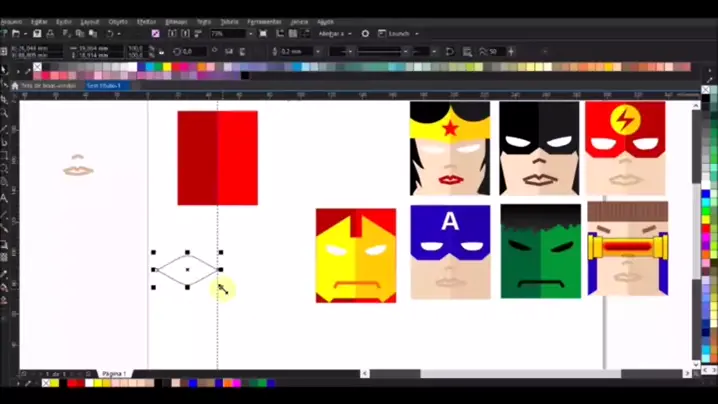Viewport: 718px width, 404px height.
Task: Select the Pick tool in toolbox
Action: (x=4, y=70)
